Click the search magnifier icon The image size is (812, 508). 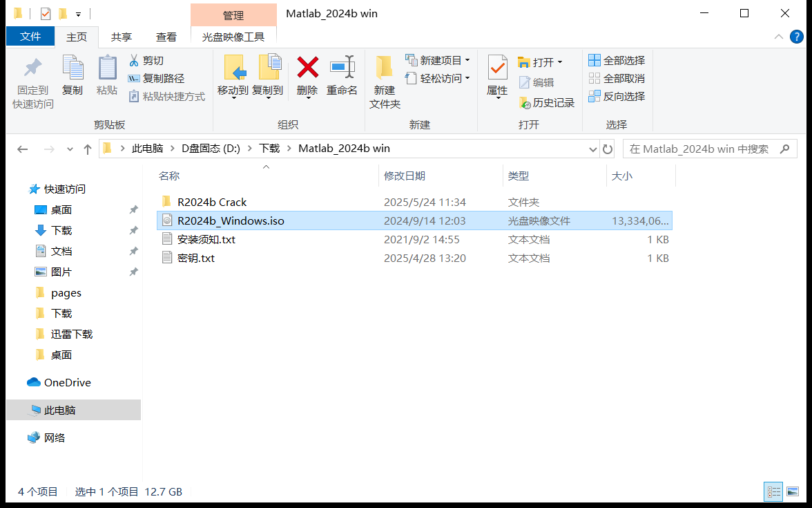[785, 149]
